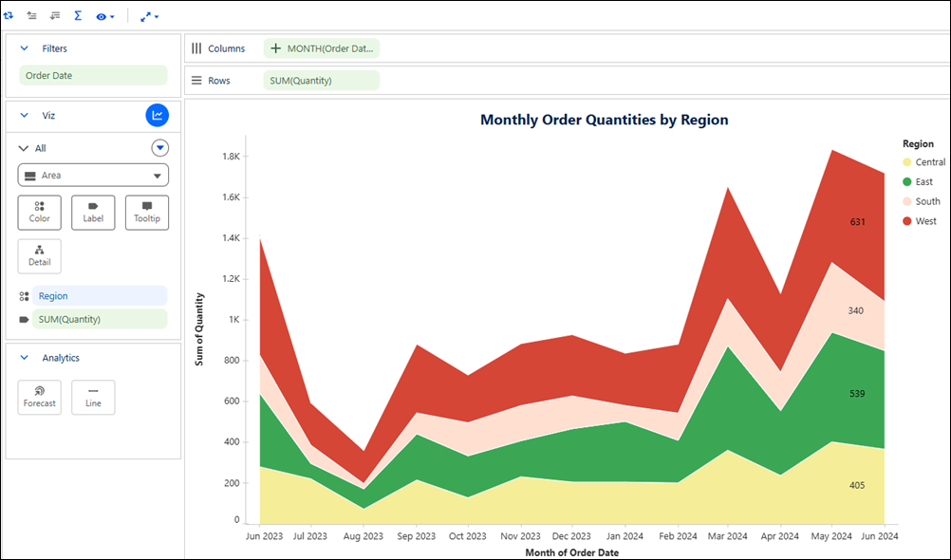The width and height of the screenshot is (951, 560).
Task: Click the 539 data label
Action: click(x=857, y=394)
